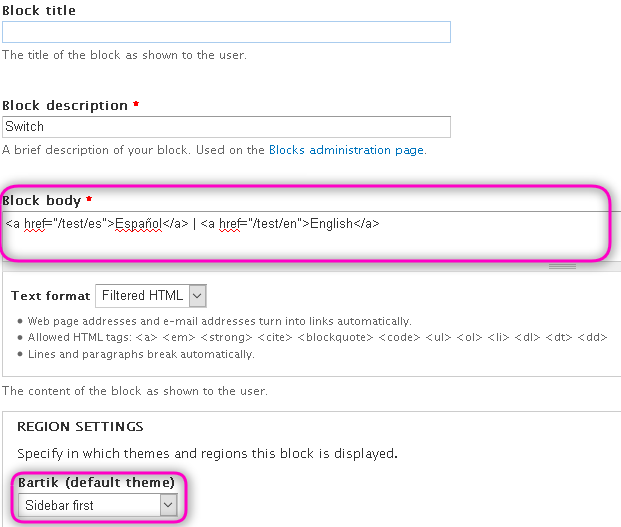Click the Block body label
621x527 pixels.
pyautogui.click(x=42, y=201)
